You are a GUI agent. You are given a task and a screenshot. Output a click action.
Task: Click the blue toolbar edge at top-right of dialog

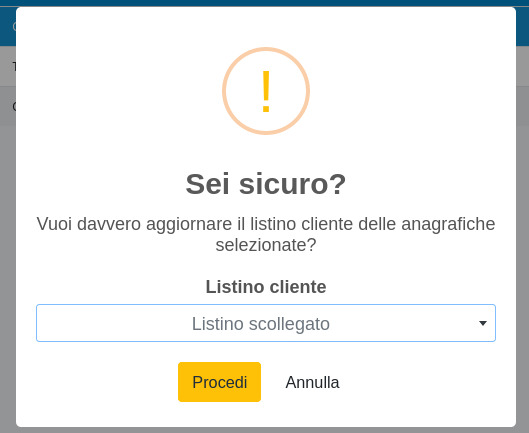[523, 26]
